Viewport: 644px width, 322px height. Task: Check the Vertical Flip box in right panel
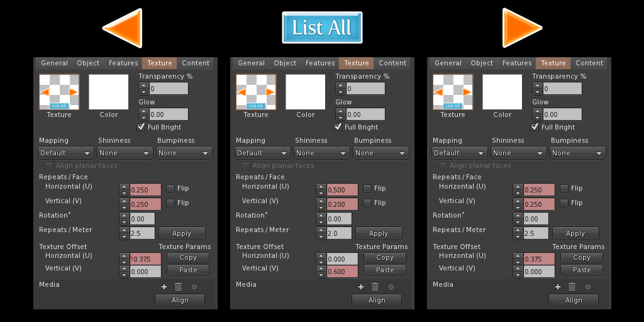[x=564, y=203]
